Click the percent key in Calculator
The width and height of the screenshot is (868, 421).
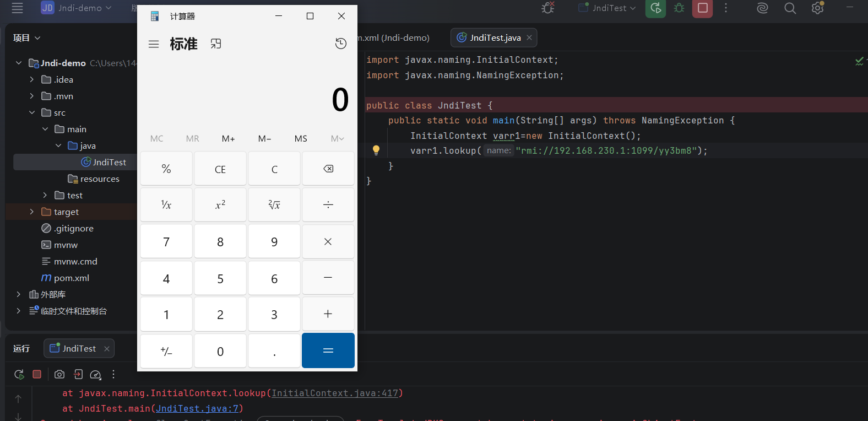[x=166, y=169]
